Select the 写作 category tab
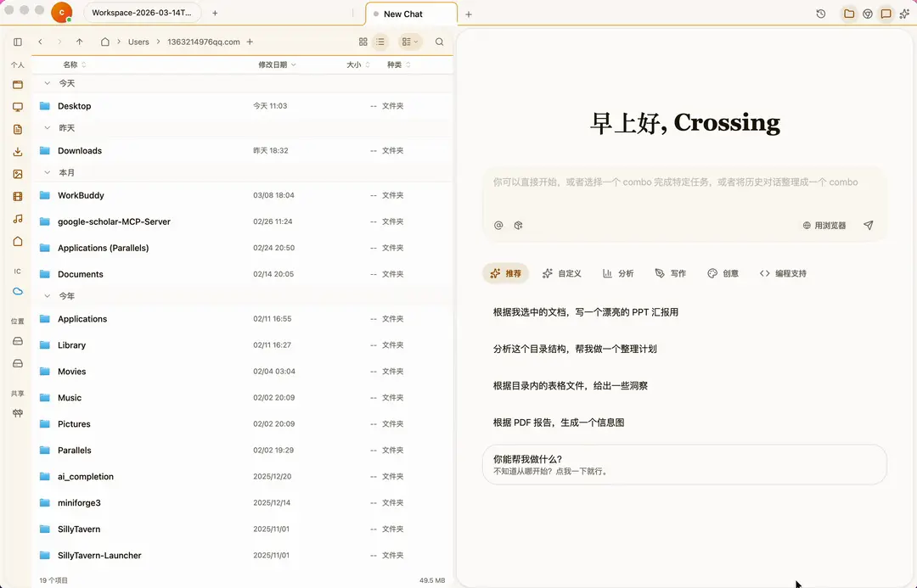The height and width of the screenshot is (588, 917). (x=670, y=273)
